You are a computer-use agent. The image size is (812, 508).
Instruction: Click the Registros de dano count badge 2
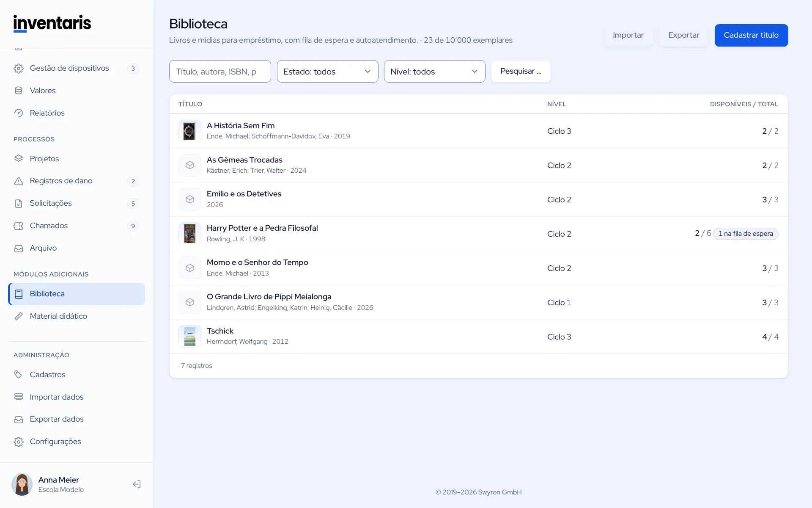point(133,181)
